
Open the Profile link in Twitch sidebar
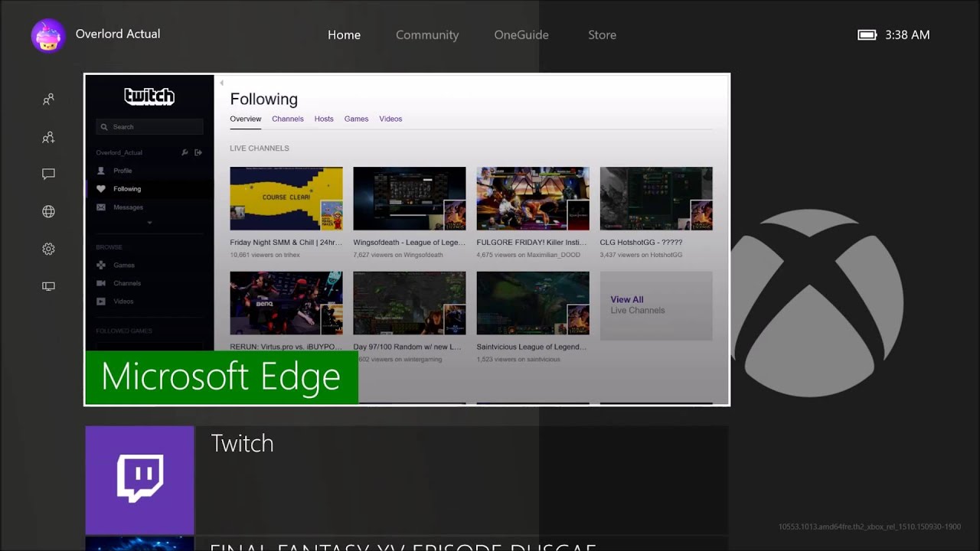click(122, 171)
